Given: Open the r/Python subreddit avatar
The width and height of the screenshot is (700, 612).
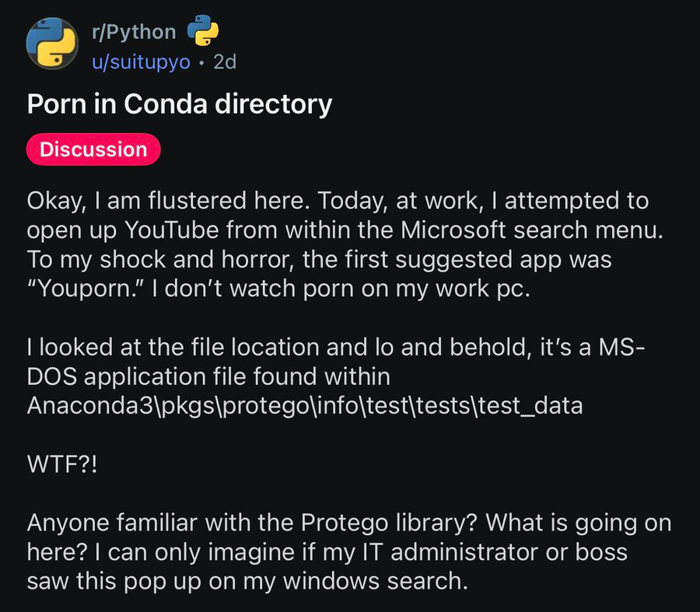Looking at the screenshot, I should [52, 44].
